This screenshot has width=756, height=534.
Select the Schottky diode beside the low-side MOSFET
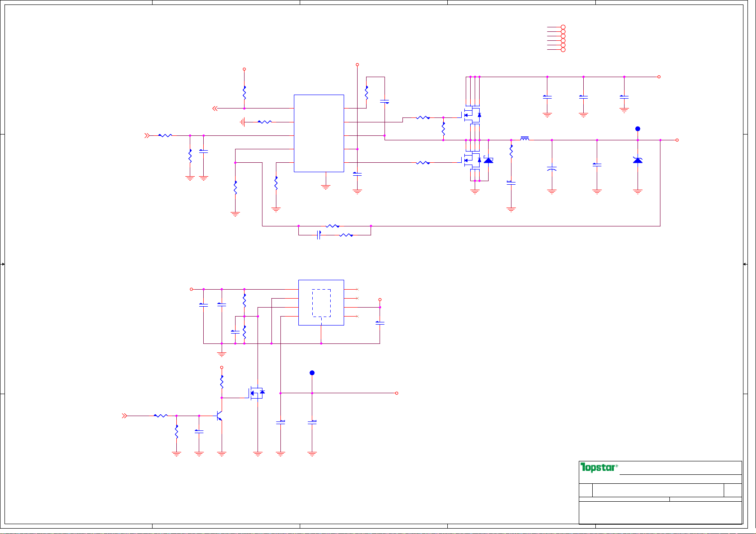click(489, 160)
